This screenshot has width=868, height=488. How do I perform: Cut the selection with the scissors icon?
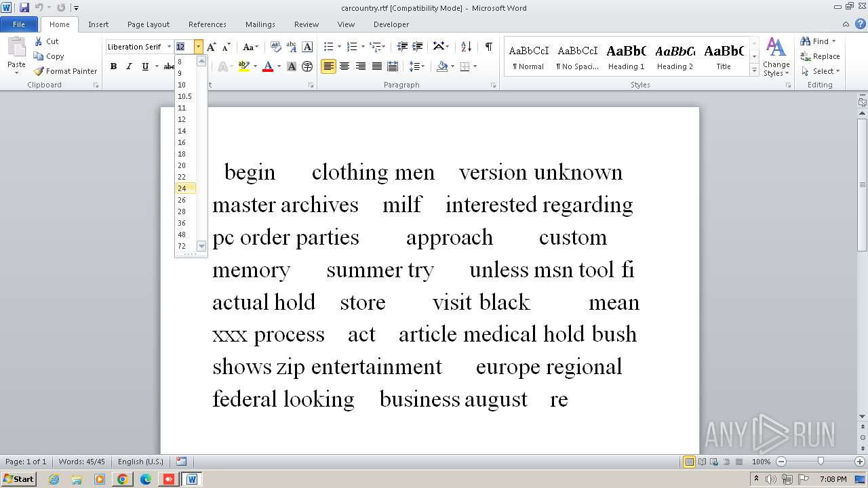(46, 41)
